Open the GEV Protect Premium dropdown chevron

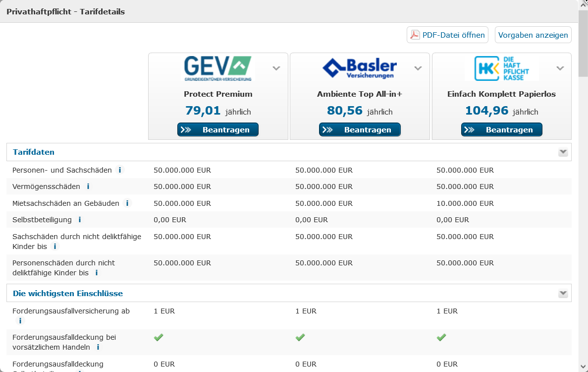coord(276,68)
